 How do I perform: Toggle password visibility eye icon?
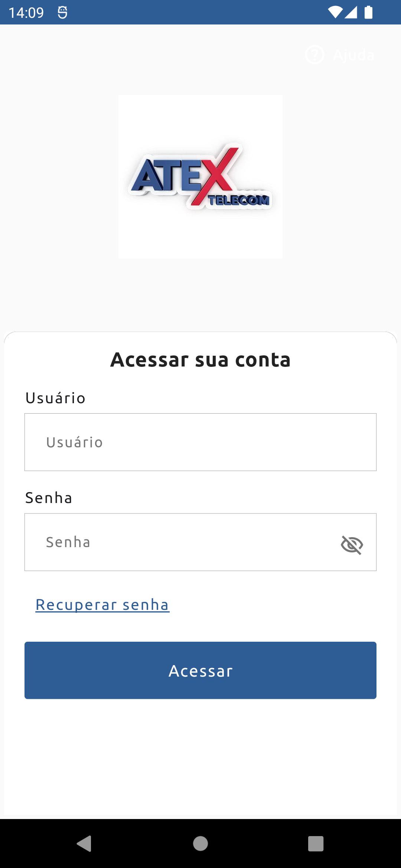click(x=352, y=545)
